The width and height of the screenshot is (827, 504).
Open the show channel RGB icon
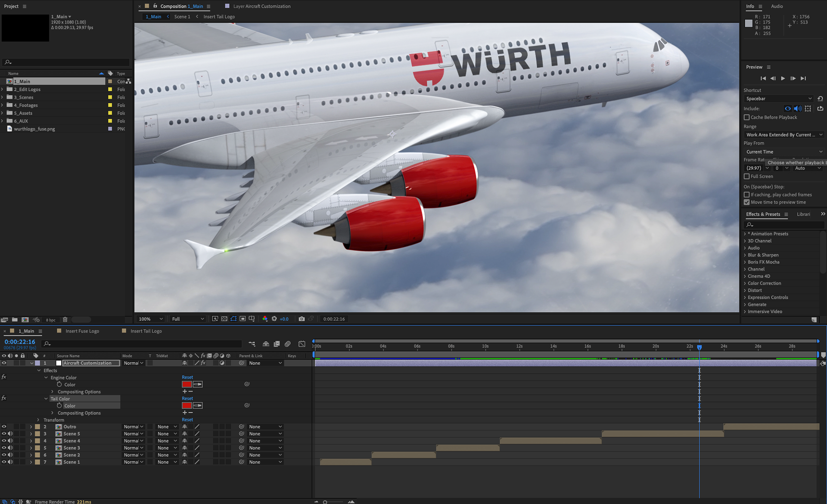coord(265,319)
